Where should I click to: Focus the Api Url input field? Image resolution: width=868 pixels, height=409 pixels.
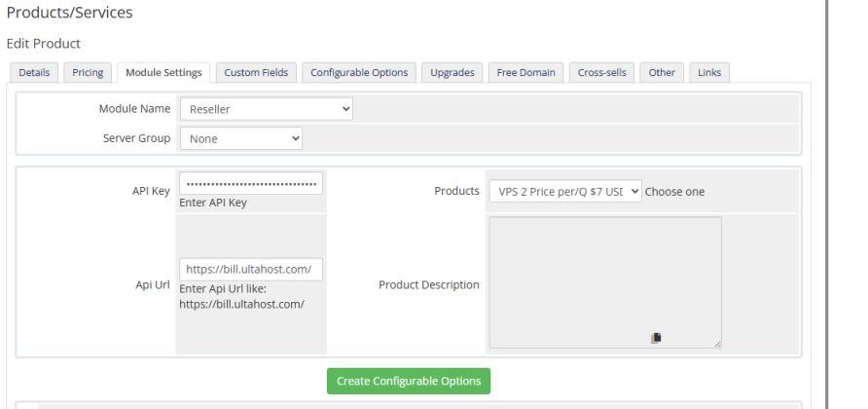pos(251,270)
